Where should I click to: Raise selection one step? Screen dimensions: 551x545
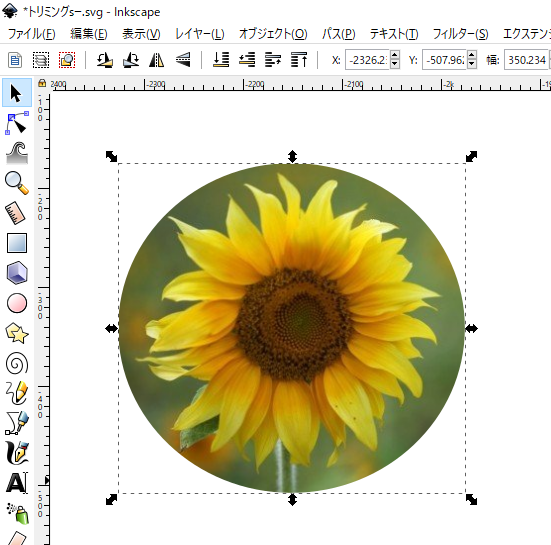(x=273, y=60)
